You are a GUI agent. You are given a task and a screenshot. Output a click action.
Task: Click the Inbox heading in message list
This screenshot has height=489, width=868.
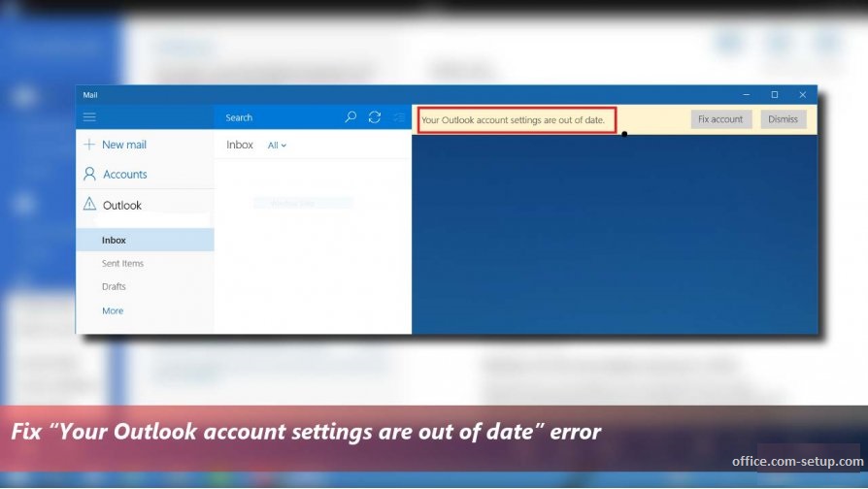click(239, 145)
